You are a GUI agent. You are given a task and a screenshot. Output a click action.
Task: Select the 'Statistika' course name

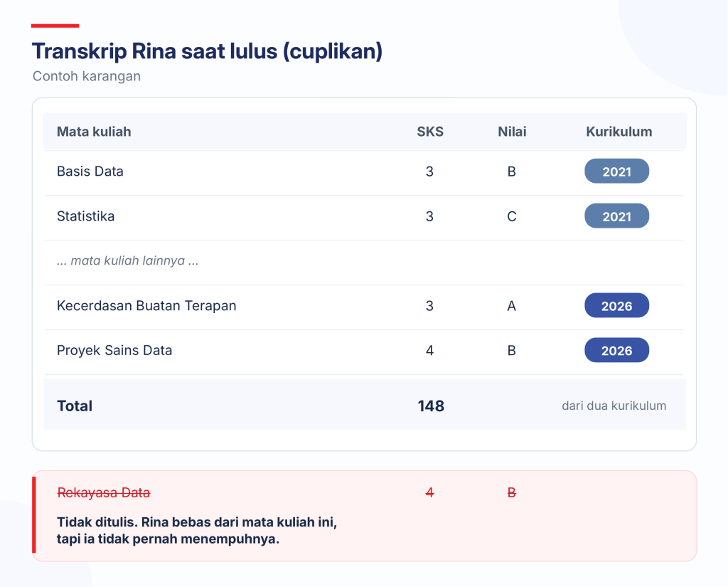(x=85, y=216)
